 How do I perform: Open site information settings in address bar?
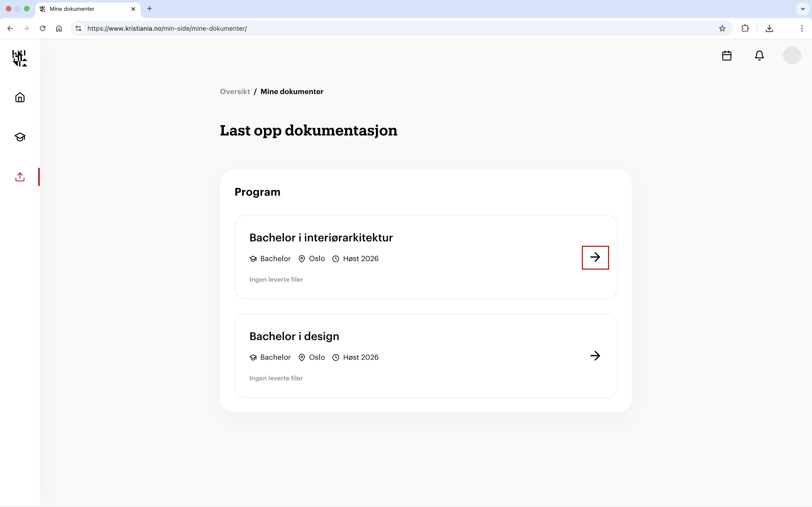point(78,28)
